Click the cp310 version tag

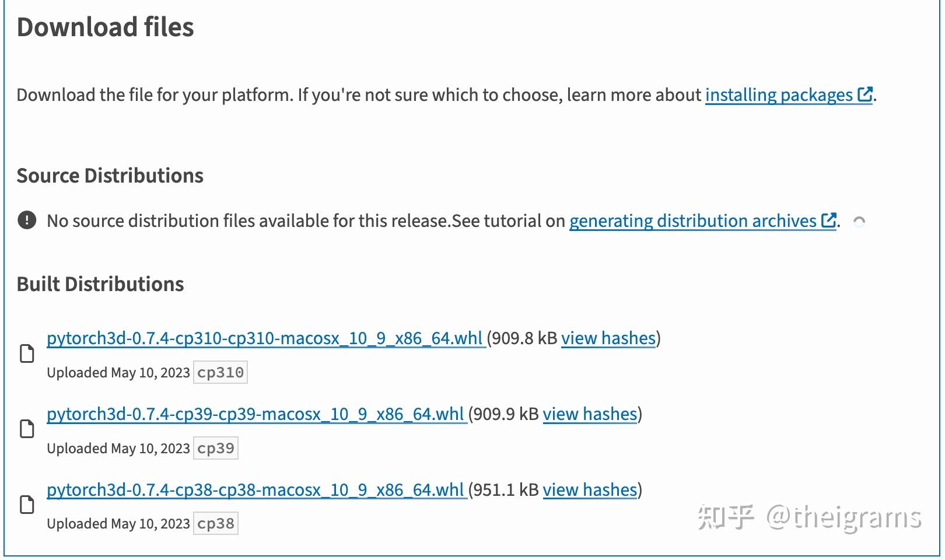220,372
